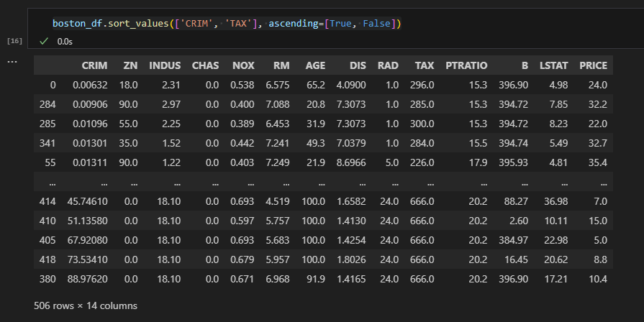Viewport: 644px width, 322px height.
Task: Click the 0.0s execution time
Action: 65,42
